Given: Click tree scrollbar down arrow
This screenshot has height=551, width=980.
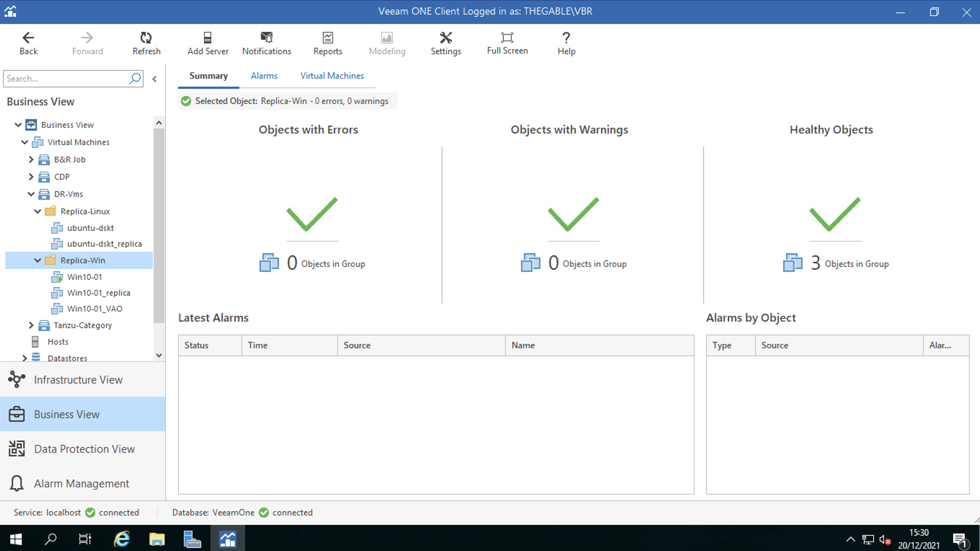Looking at the screenshot, I should click(x=159, y=355).
